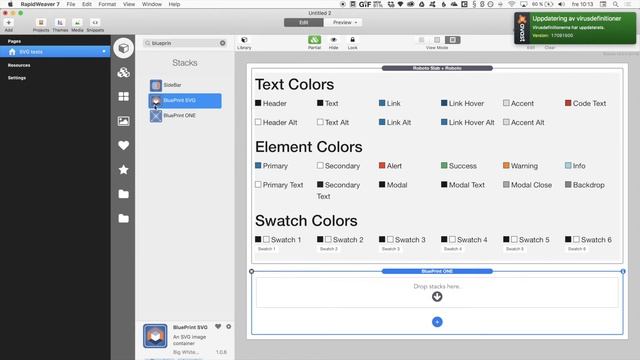Click the macOS Spotlight search icon
This screenshot has width=640, height=360.
[x=616, y=4]
